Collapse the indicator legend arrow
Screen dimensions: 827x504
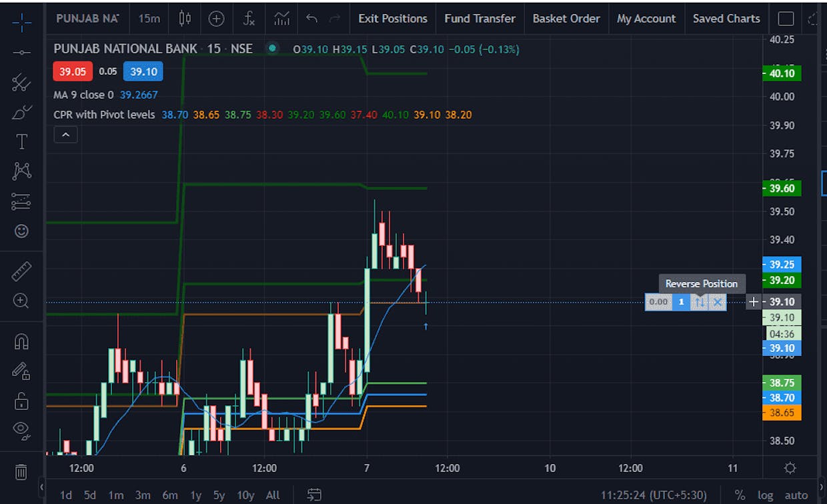click(65, 135)
